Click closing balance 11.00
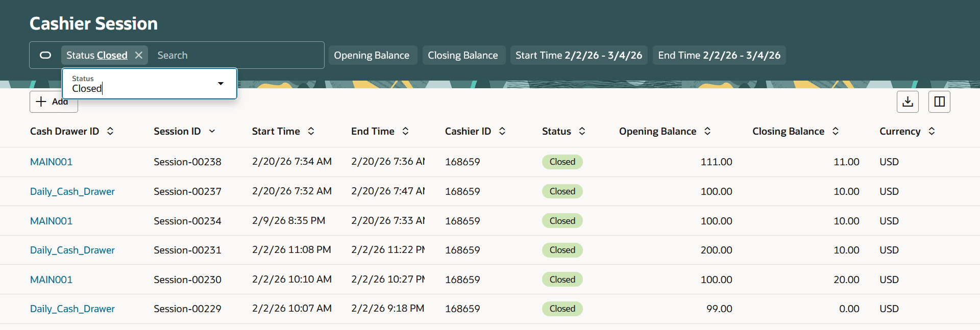Image resolution: width=980 pixels, height=330 pixels. [x=846, y=162]
